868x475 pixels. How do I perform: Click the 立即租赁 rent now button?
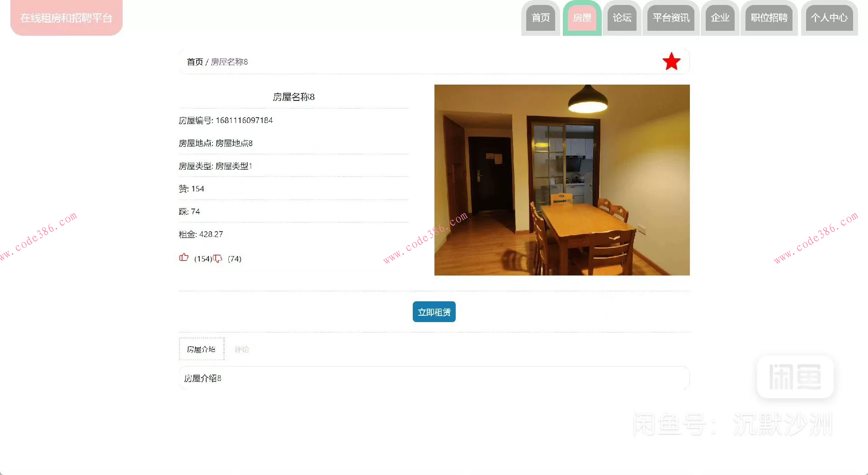point(434,312)
